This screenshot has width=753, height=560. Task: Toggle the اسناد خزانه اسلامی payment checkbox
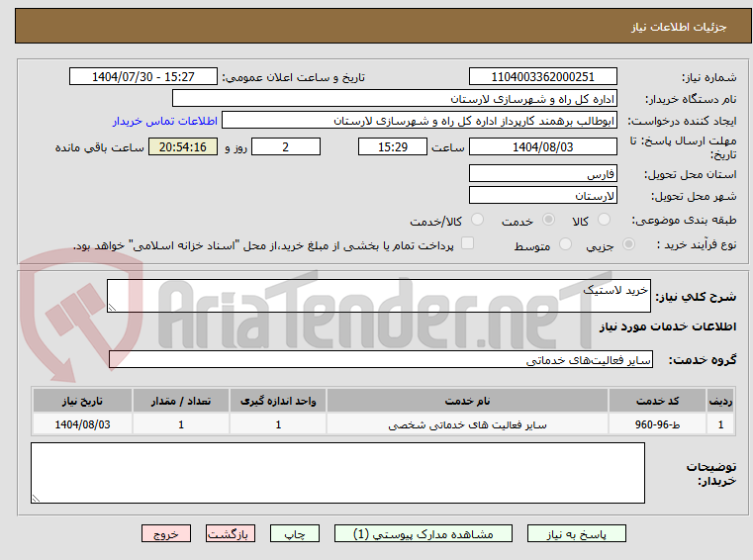(467, 243)
